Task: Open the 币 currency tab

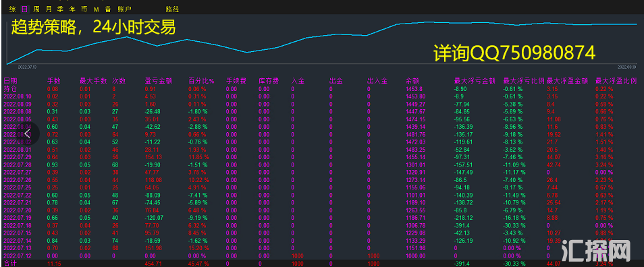Action: coord(84,9)
